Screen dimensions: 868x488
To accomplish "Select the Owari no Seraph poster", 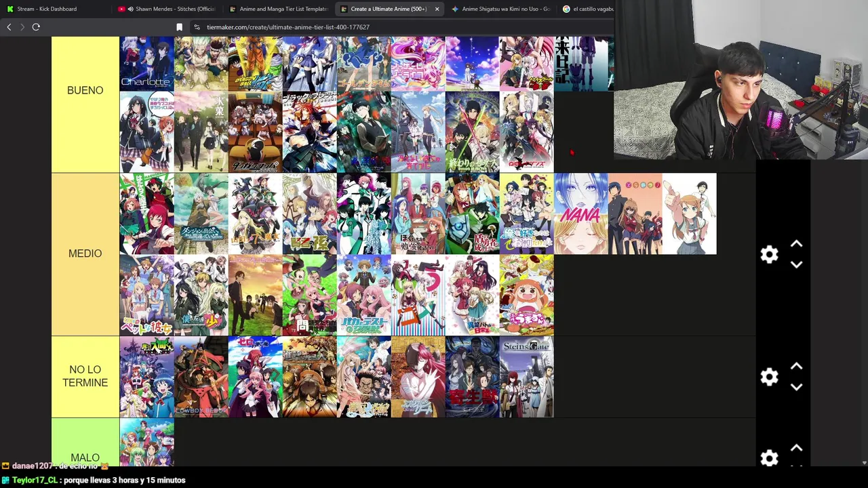I will 473,131.
